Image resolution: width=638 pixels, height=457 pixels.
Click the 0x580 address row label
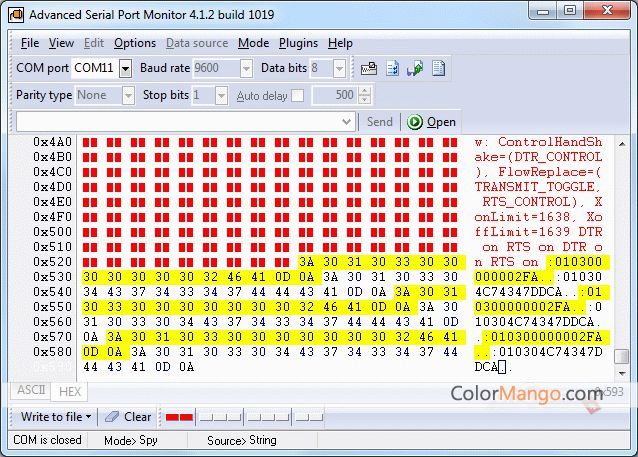click(x=52, y=352)
